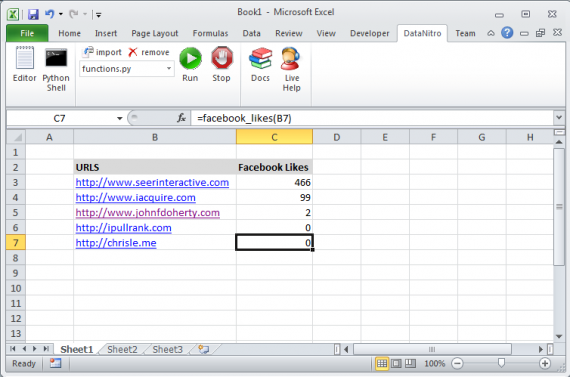Select all cells with corner button

click(16, 137)
